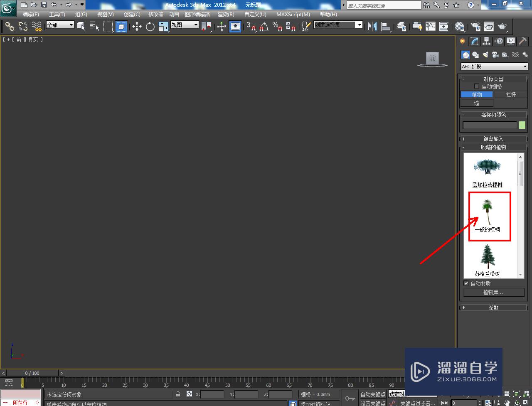Activate the Select Object tool
The image size is (532, 406).
tap(81, 27)
